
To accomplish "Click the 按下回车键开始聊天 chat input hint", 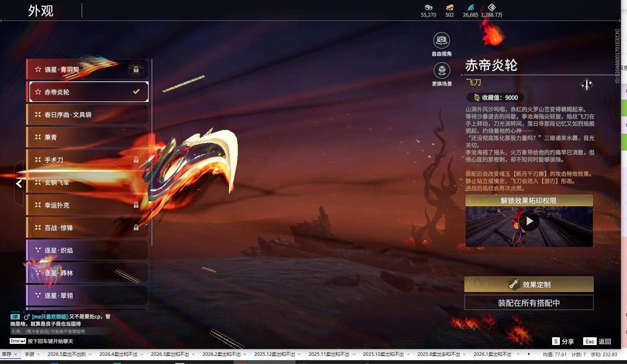I will click(50, 341).
